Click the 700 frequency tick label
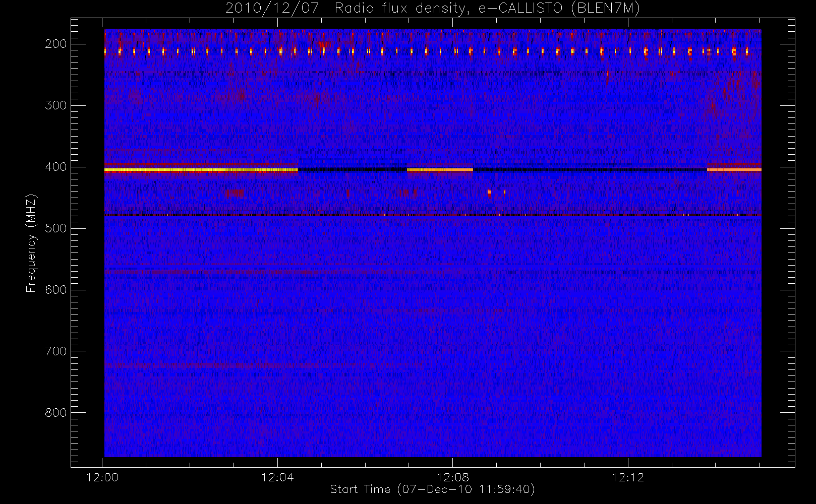 (x=55, y=351)
